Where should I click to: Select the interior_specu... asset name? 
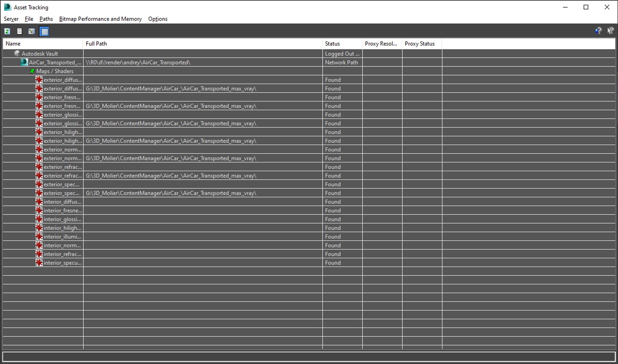[63, 263]
